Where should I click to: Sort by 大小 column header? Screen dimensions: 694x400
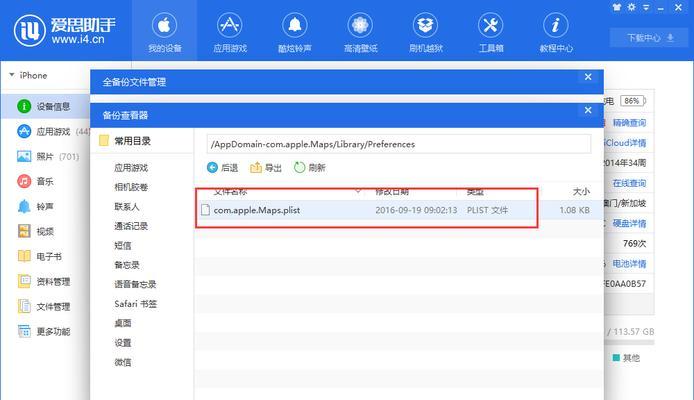(x=581, y=192)
